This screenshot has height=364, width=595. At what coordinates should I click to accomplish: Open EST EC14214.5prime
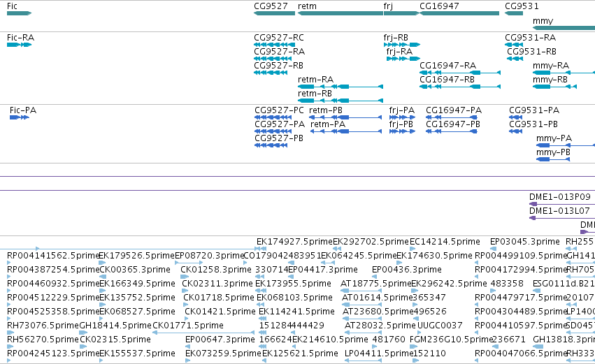pyautogui.click(x=445, y=242)
